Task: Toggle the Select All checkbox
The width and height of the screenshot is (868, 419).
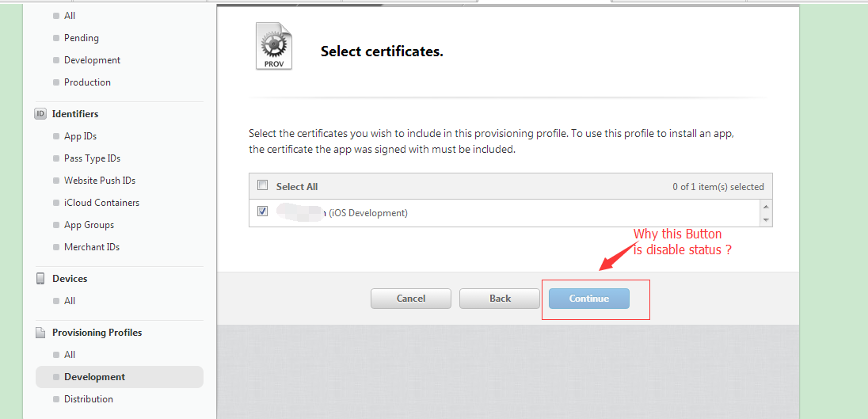Action: point(263,186)
